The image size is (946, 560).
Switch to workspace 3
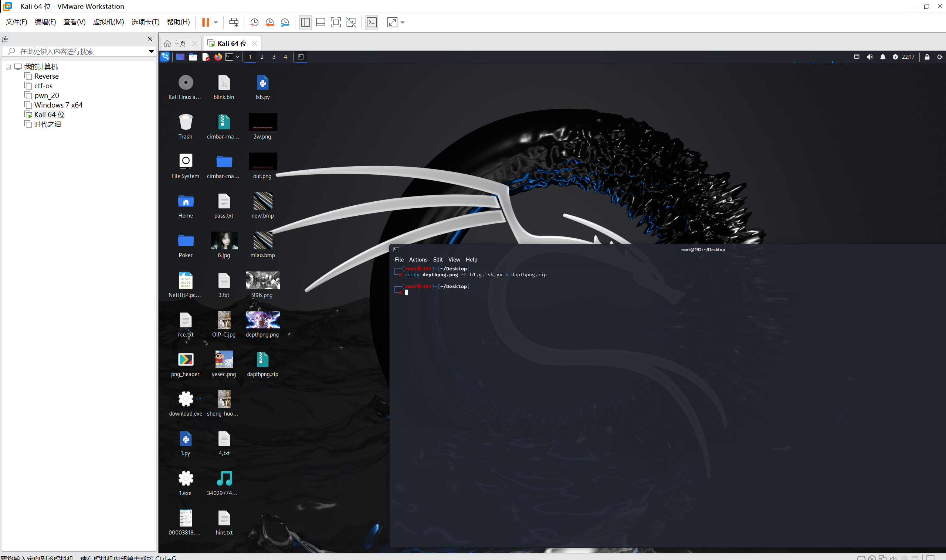(x=274, y=57)
